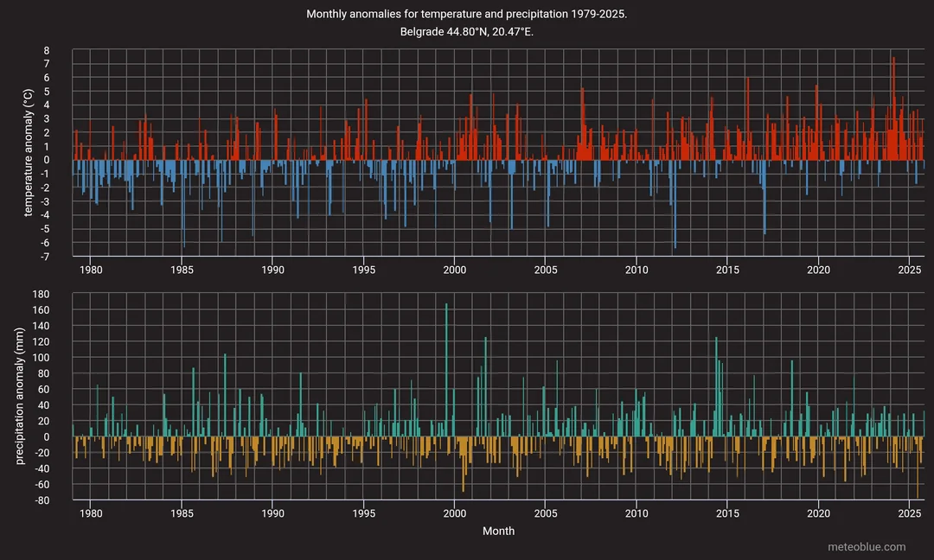Image resolution: width=934 pixels, height=560 pixels.
Task: Click the 'Month' x-axis label
Action: (x=498, y=531)
